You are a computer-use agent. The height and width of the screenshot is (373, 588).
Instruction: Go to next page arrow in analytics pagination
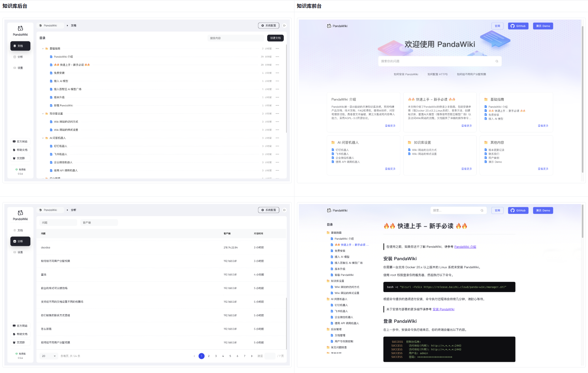point(252,356)
